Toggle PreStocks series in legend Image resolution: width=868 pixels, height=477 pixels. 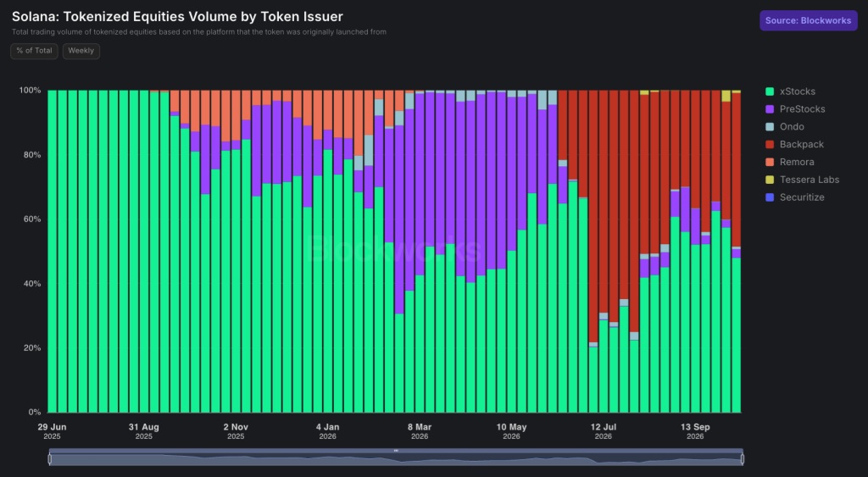click(x=795, y=109)
